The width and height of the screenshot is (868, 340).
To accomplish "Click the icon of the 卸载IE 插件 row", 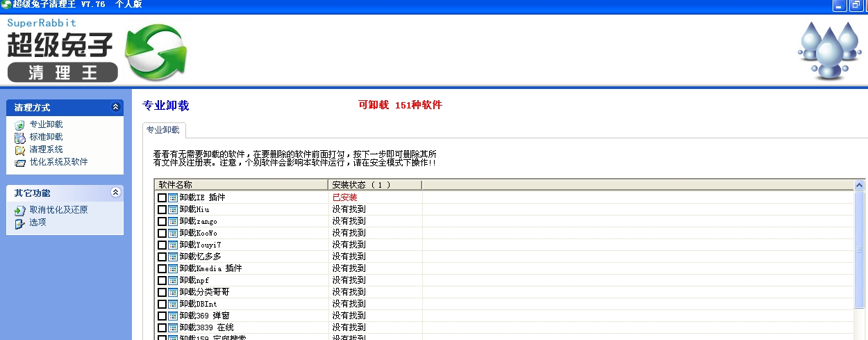I will pos(173,197).
